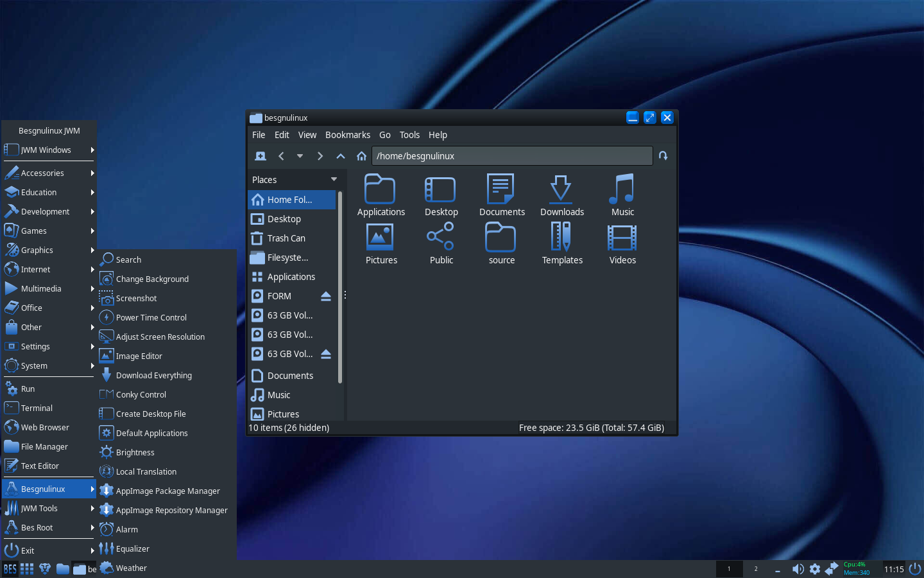Go up to parent folder

click(x=341, y=156)
